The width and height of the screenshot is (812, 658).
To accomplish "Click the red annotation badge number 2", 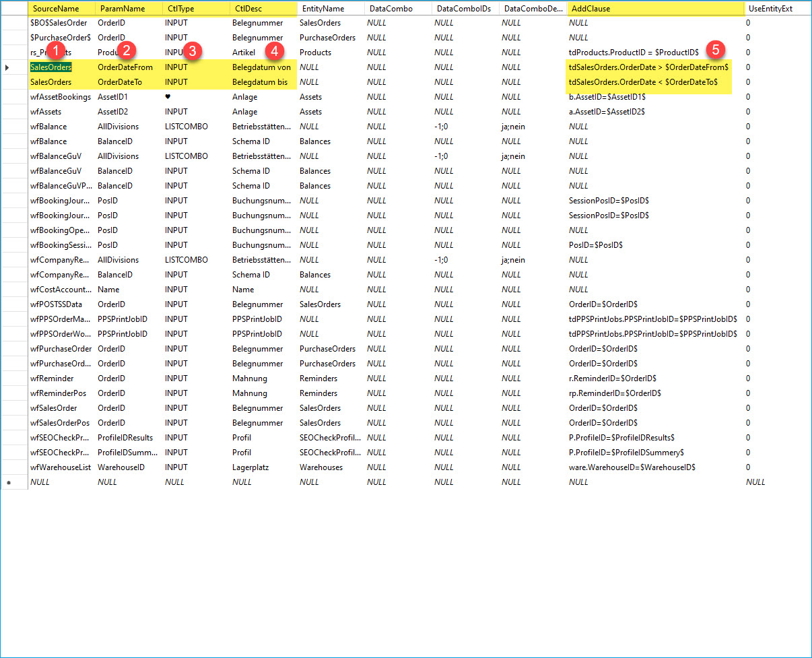I will coord(126,50).
